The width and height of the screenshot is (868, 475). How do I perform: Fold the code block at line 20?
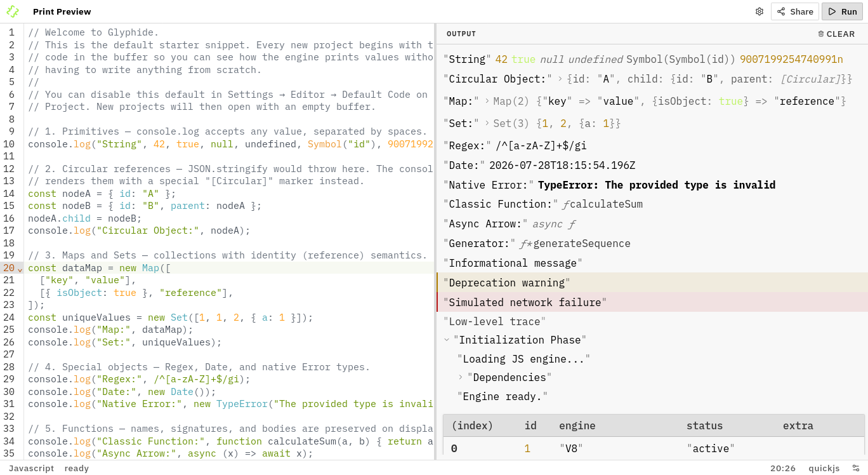20,269
